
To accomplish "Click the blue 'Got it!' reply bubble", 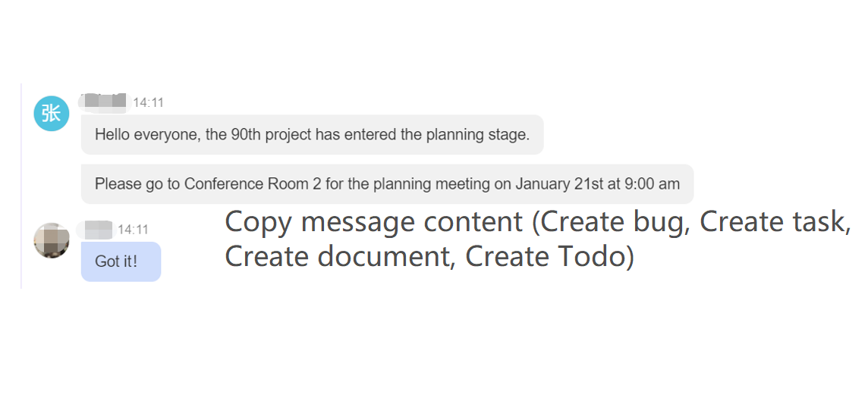I will pos(121,261).
